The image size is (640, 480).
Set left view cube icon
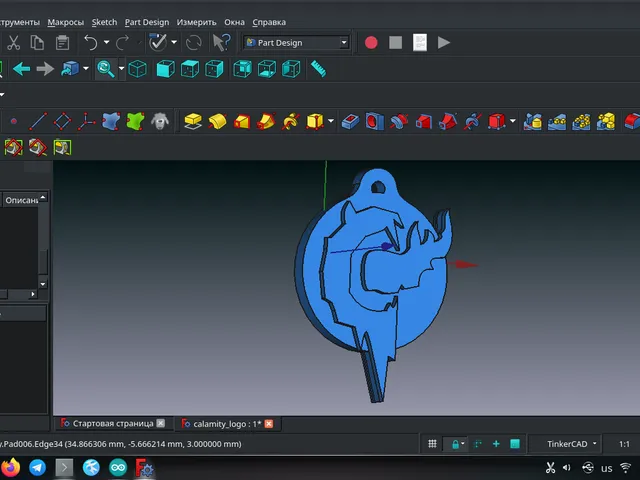coord(291,69)
